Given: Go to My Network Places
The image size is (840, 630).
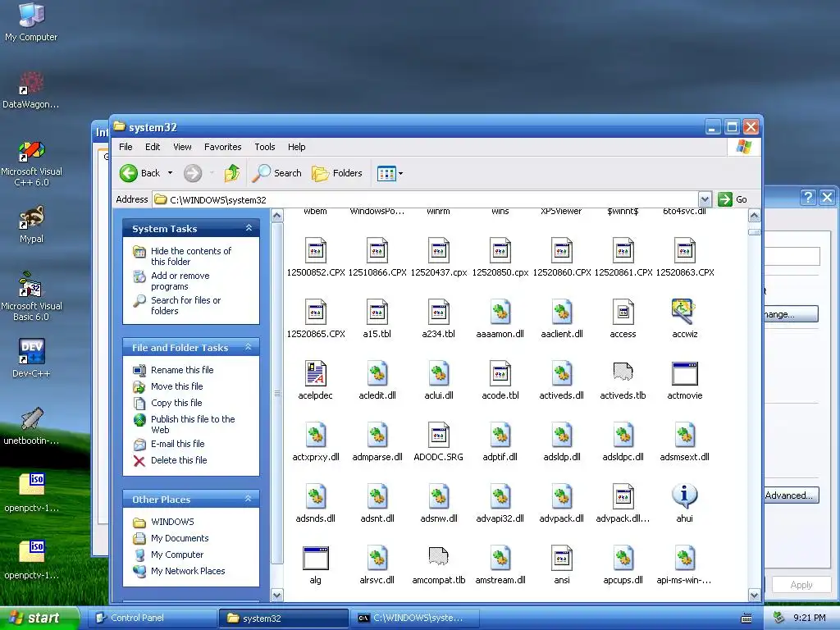Looking at the screenshot, I should 188,571.
